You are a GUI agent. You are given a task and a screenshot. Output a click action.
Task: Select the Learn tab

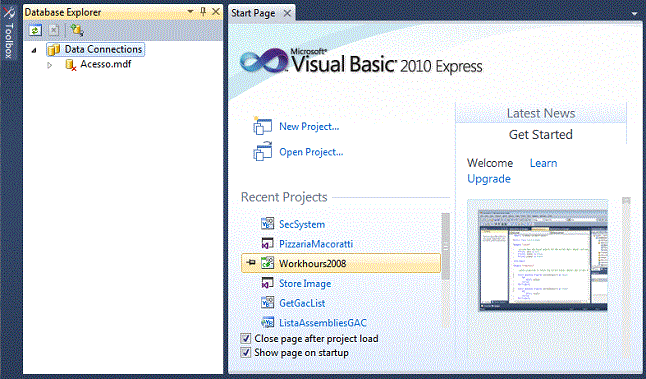tap(543, 163)
